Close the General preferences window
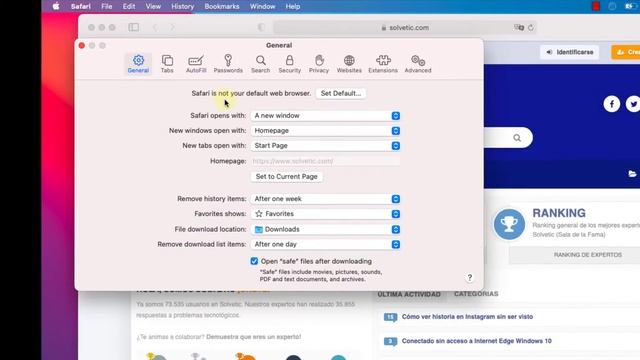This screenshot has height=360, width=640. [82, 45]
